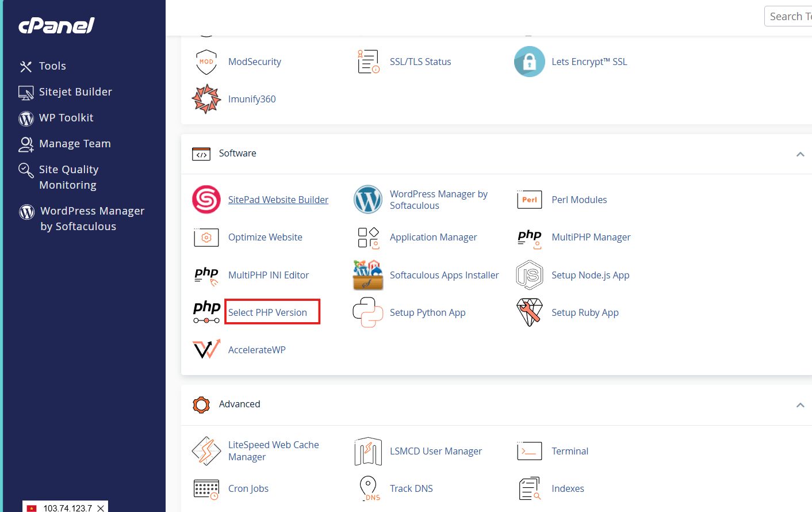Image resolution: width=812 pixels, height=512 pixels.
Task: Click the Cron Jobs calendar icon
Action: [206, 489]
